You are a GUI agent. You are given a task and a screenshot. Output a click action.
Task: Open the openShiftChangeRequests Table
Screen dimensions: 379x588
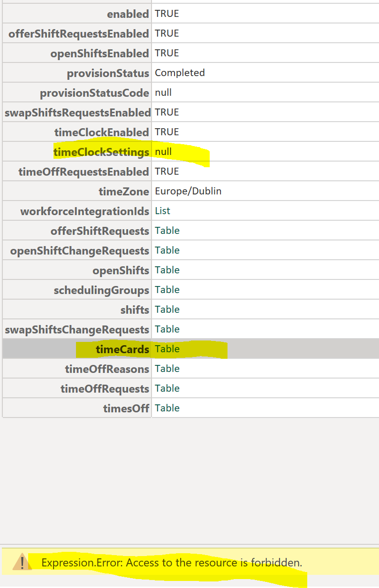167,250
